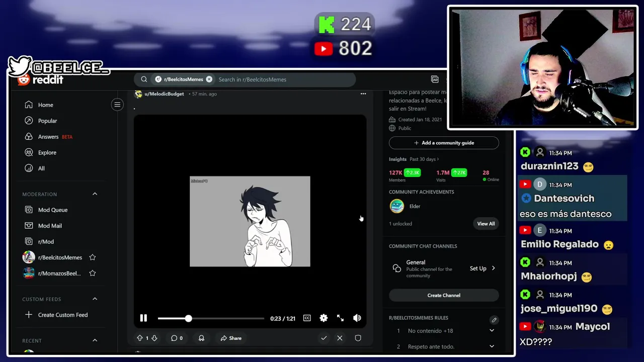This screenshot has width=644, height=362.
Task: Open comments with 0 count
Action: 177,338
